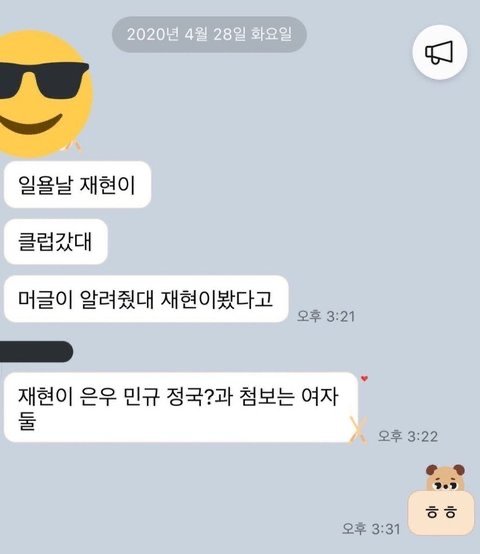Click the word 둘 in the long message

pyautogui.click(x=27, y=420)
